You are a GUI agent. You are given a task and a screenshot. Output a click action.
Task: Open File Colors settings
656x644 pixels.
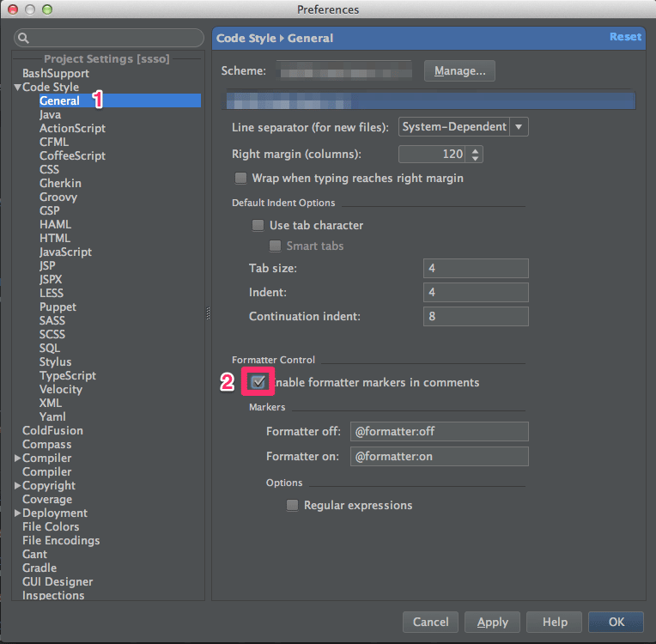click(51, 527)
